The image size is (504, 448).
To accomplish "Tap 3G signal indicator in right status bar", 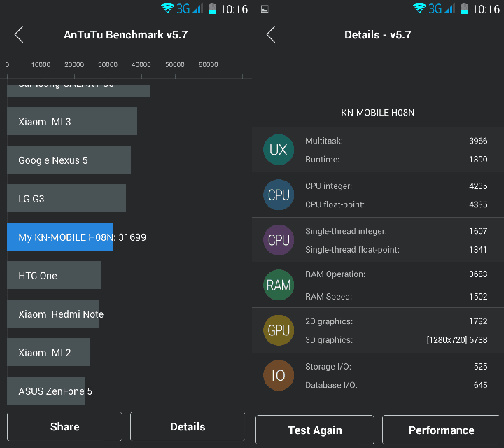I will click(442, 8).
